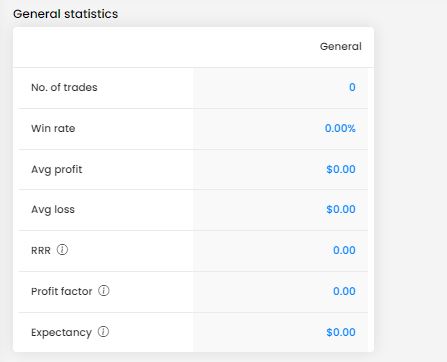
Task: Select the Avg profit $0.00 value
Action: coord(341,169)
